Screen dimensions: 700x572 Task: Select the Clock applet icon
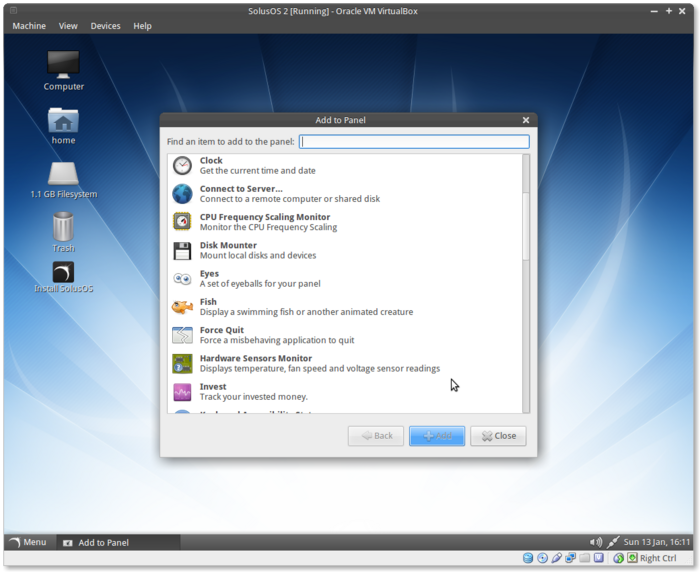coord(182,166)
